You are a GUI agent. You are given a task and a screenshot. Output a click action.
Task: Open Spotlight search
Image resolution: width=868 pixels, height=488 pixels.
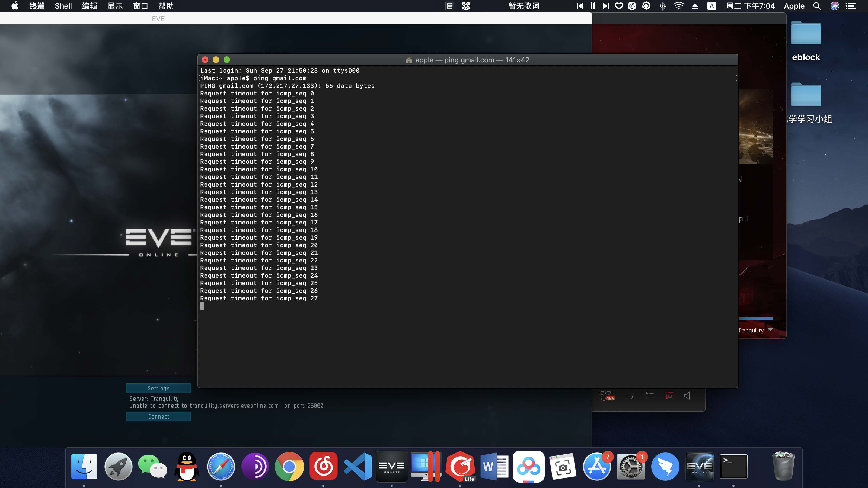pos(817,6)
